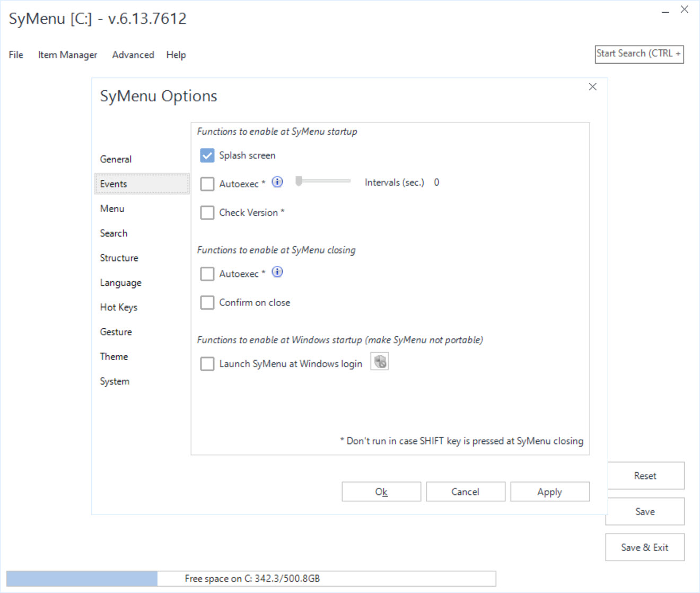The width and height of the screenshot is (700, 593).
Task: Enable startup Autoexec checkbox
Action: [207, 184]
